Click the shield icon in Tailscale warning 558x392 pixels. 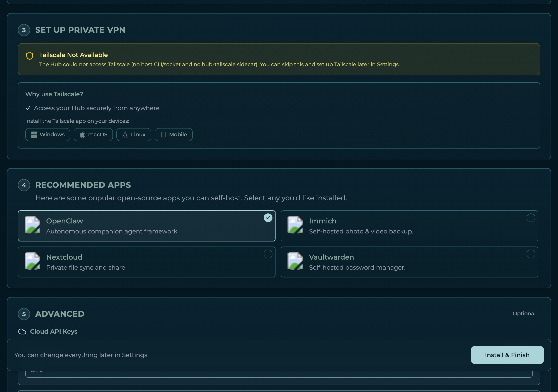coord(30,56)
